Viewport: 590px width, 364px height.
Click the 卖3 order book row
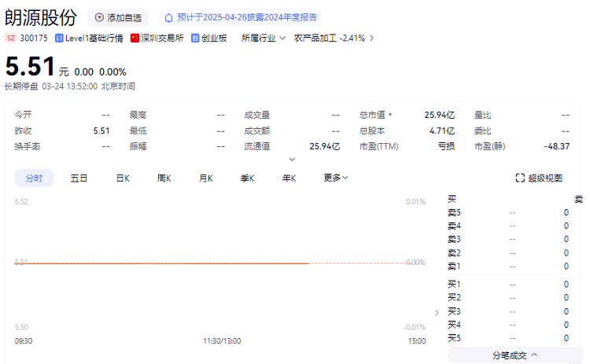(508, 239)
